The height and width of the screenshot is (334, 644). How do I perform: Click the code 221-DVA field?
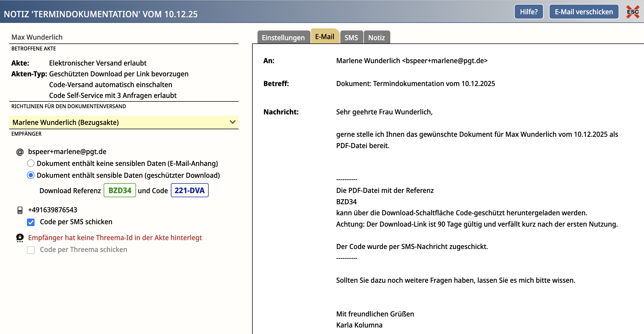189,190
